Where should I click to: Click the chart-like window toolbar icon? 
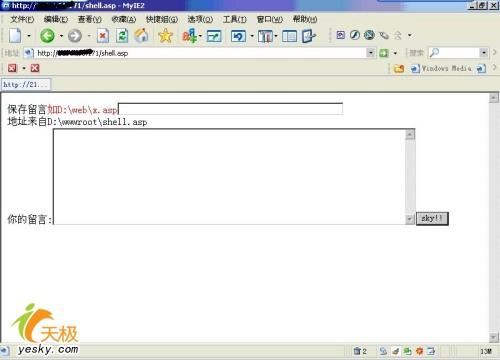214,36
